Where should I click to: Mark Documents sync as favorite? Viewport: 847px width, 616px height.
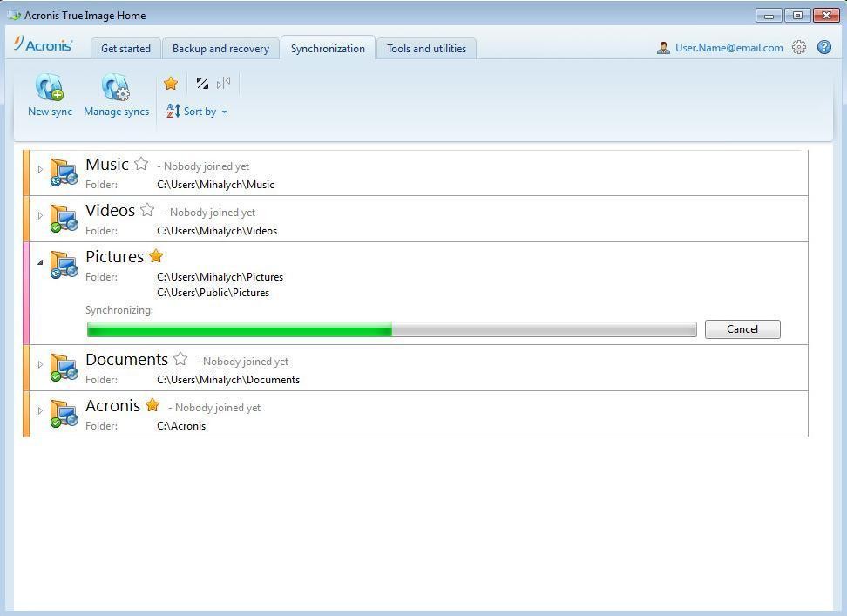coord(180,358)
